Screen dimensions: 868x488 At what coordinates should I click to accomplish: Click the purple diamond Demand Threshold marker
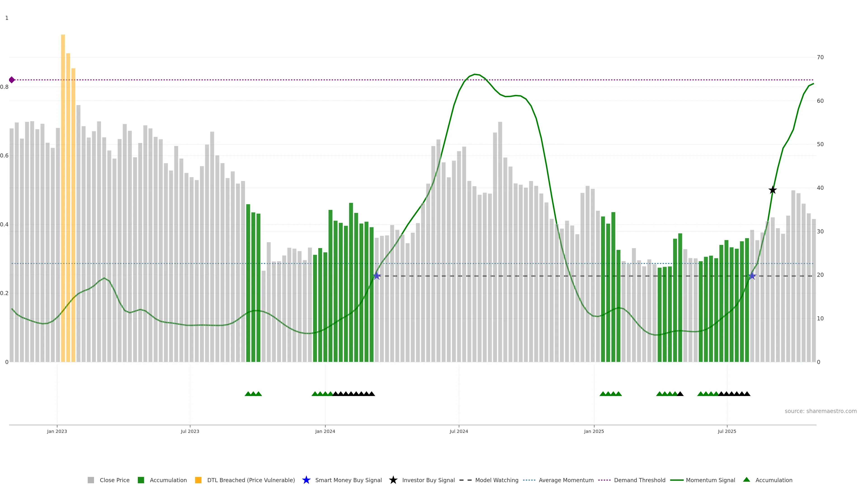click(12, 80)
